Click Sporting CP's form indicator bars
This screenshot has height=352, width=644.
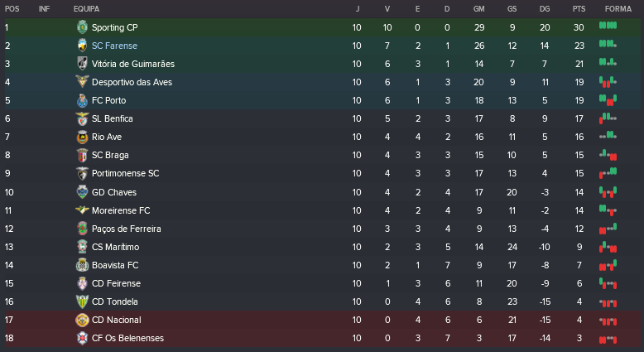tap(608, 27)
